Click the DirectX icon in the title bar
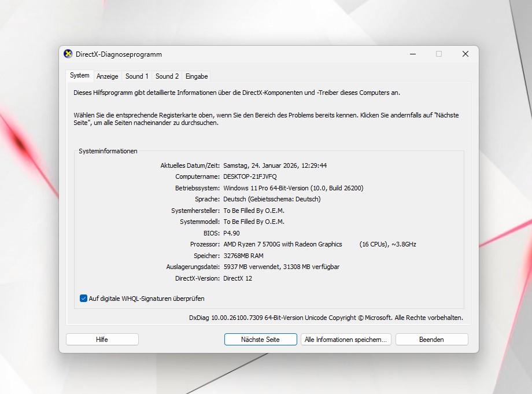The width and height of the screenshot is (532, 394). [x=68, y=54]
